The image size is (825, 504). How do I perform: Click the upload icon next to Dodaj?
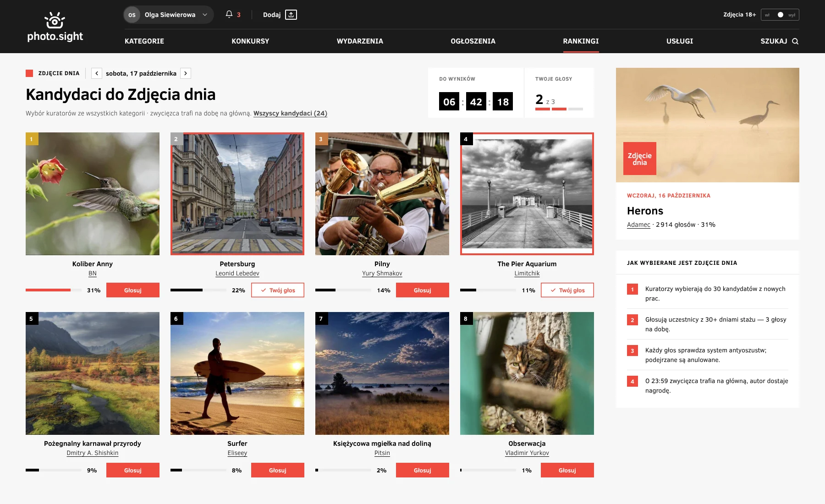click(291, 15)
